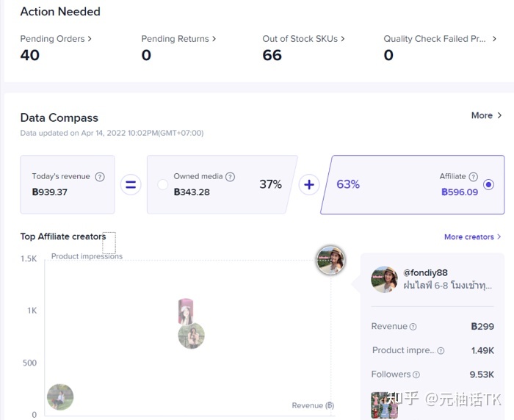Viewport: 514px width, 420px height.
Task: Click the Pending Orders count 40
Action: (30, 55)
